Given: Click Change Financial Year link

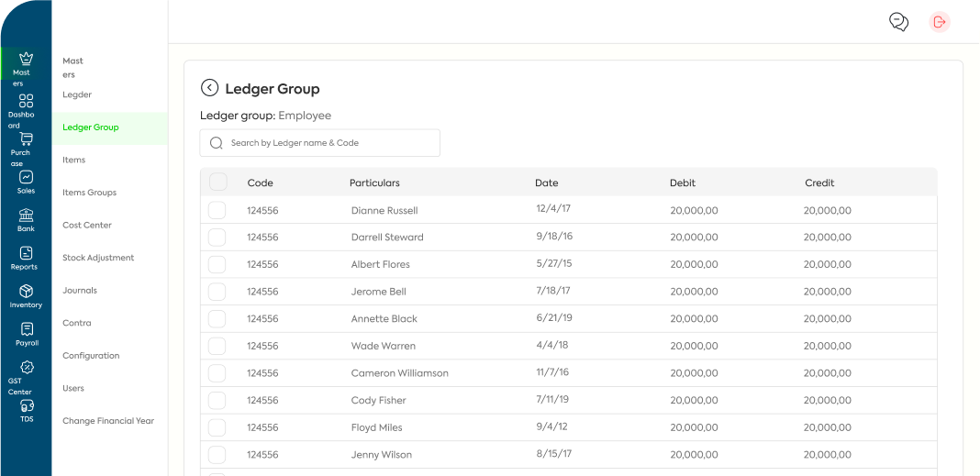Looking at the screenshot, I should [x=108, y=421].
